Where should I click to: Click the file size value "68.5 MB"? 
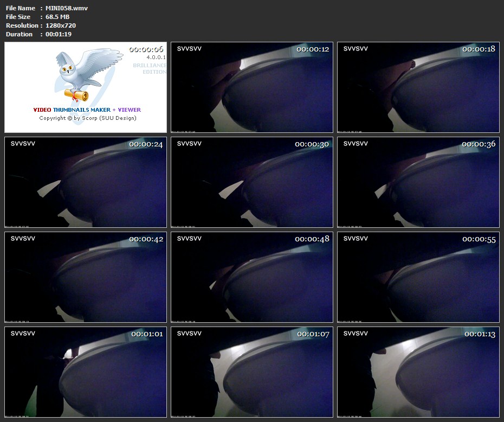coord(57,17)
